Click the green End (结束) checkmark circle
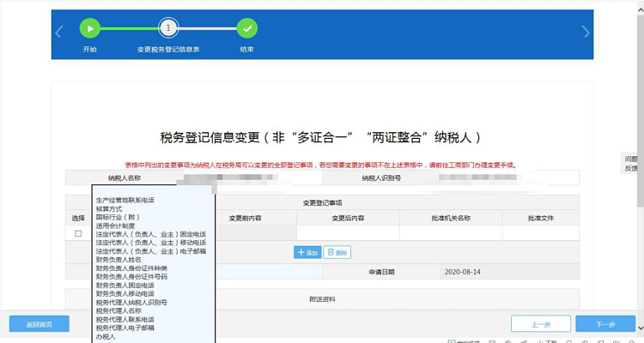 pos(246,28)
